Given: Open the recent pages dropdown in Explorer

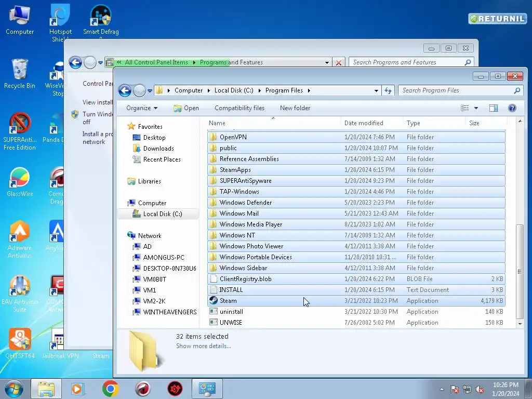Looking at the screenshot, I should (x=150, y=90).
